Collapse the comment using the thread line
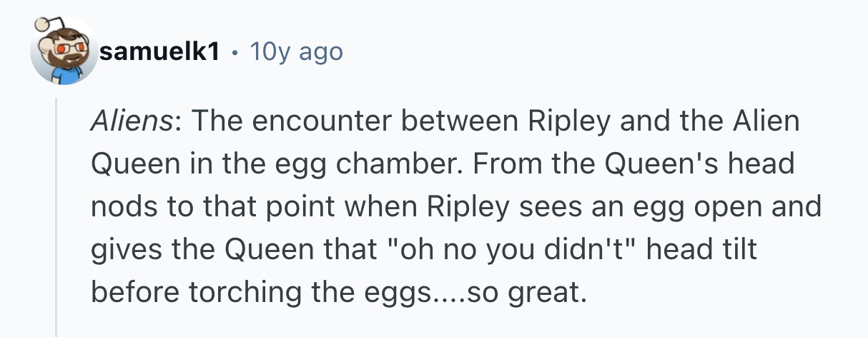The image size is (868, 337). click(56, 214)
